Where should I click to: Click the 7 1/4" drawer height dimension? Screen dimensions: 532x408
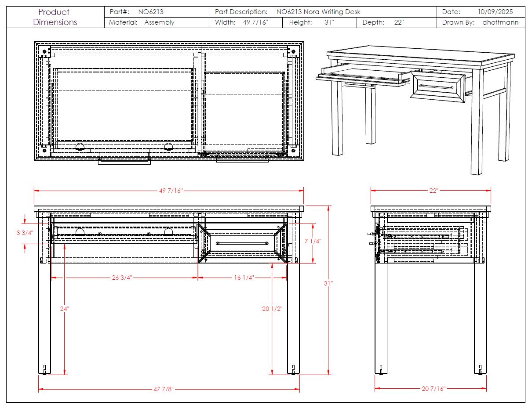coord(313,241)
